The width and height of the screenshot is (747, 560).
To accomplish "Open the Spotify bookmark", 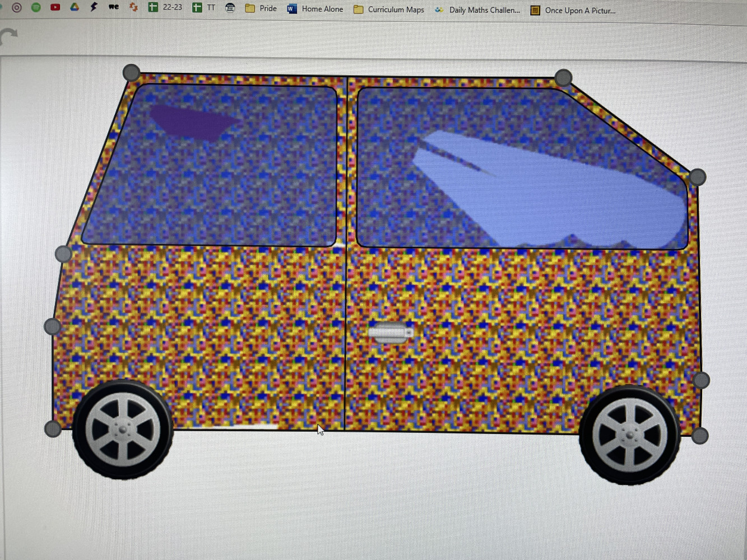I will pyautogui.click(x=36, y=7).
